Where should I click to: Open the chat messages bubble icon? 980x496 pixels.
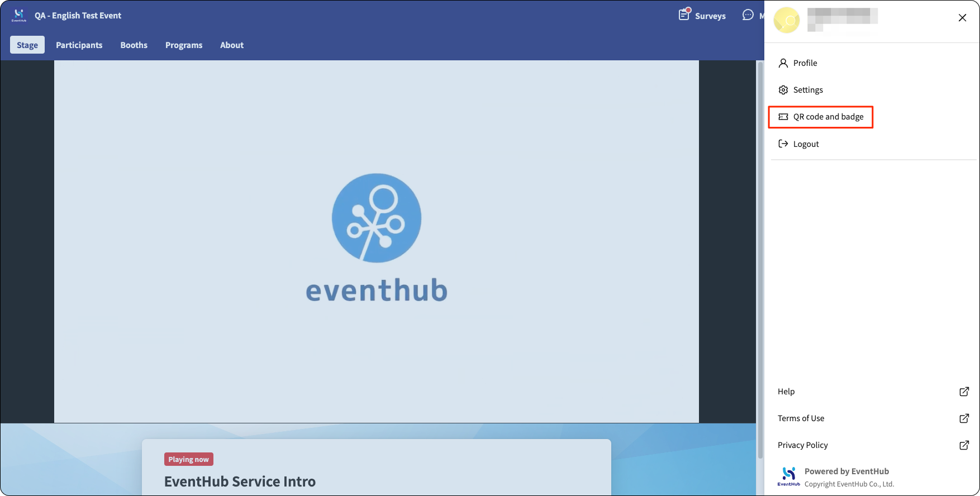point(748,15)
